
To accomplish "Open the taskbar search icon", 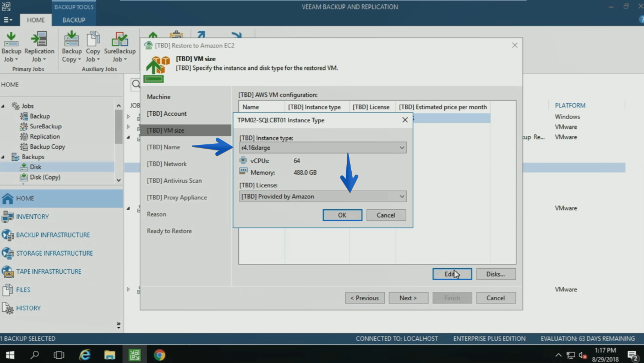I will pyautogui.click(x=35, y=355).
